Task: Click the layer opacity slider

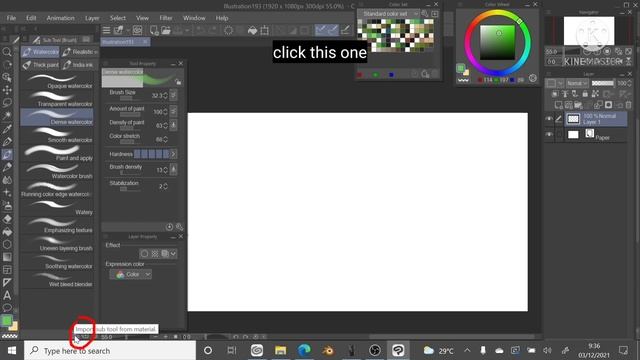Action: click(x=602, y=83)
